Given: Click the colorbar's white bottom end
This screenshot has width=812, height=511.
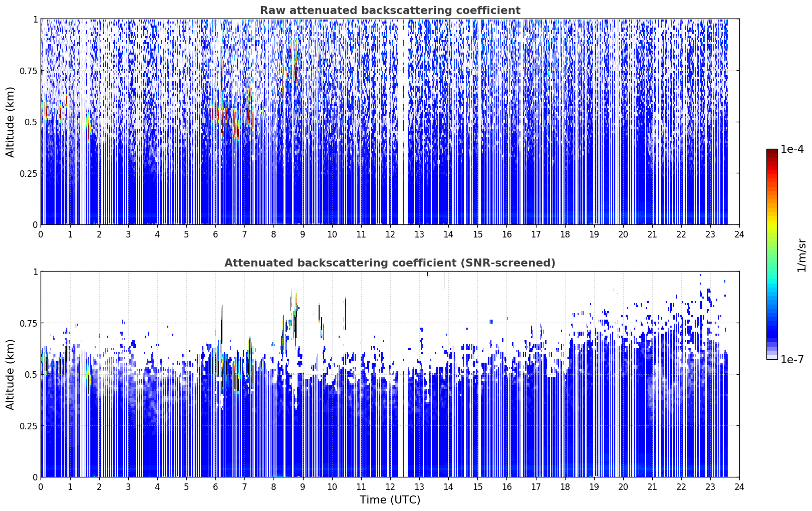Looking at the screenshot, I should 772,357.
